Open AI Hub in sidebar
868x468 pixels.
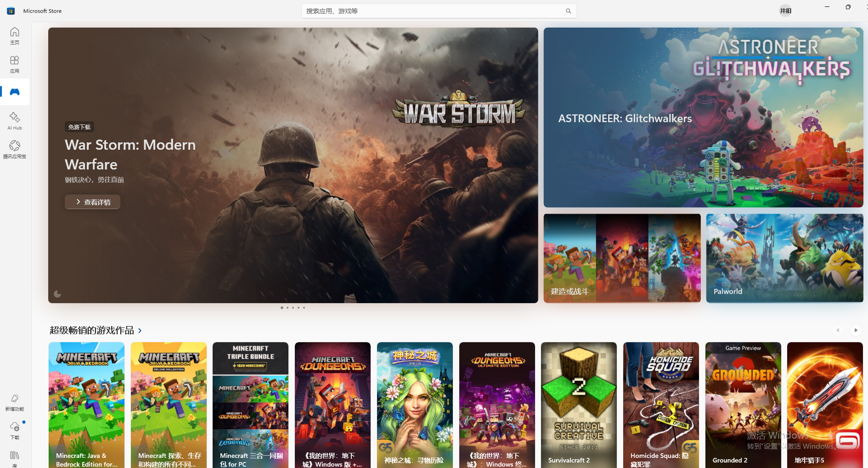click(15, 121)
